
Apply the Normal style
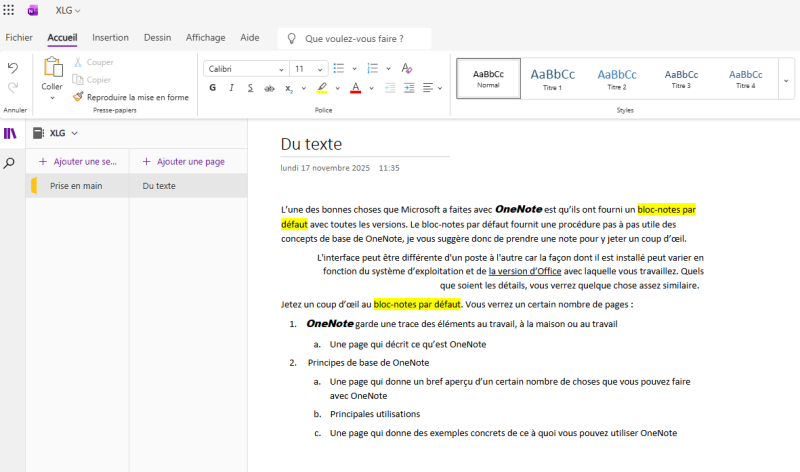[x=489, y=79]
